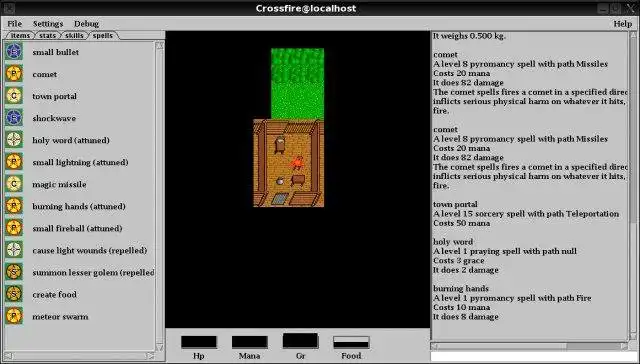Click the red player character on map
Screen dimensions: 640x364
click(x=298, y=163)
